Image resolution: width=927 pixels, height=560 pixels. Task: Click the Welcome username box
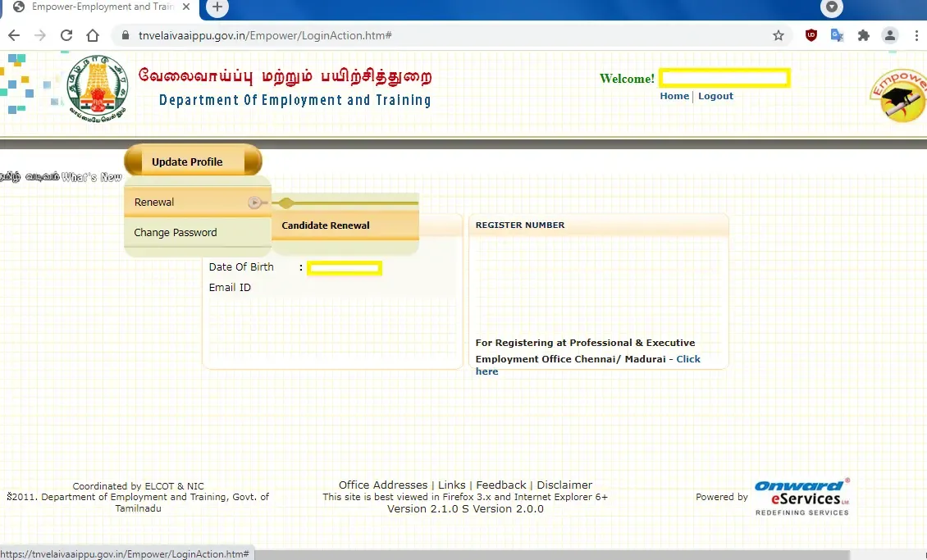pyautogui.click(x=724, y=78)
